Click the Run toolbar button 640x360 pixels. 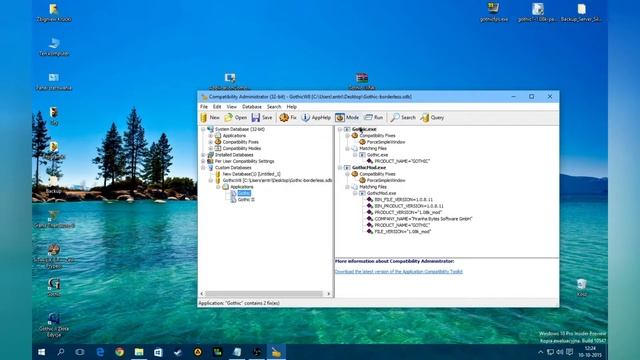coord(373,118)
